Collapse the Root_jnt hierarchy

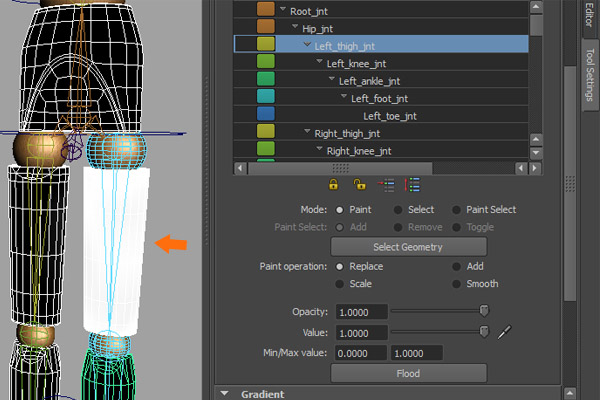coord(282,11)
